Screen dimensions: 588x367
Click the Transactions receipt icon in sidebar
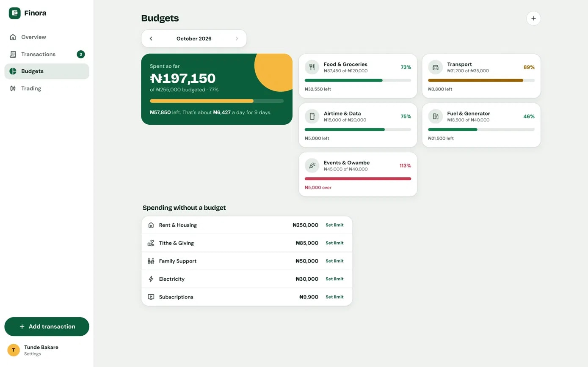point(13,54)
